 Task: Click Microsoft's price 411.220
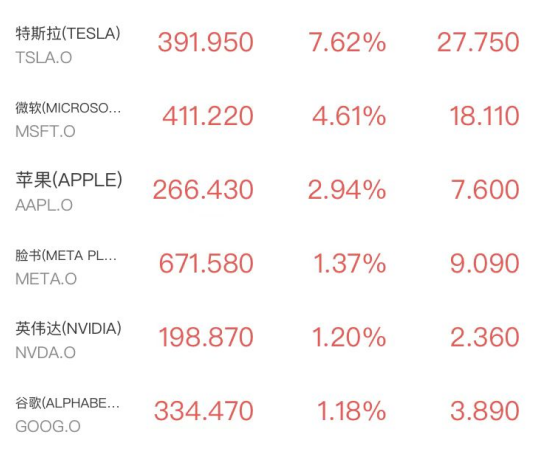click(208, 116)
